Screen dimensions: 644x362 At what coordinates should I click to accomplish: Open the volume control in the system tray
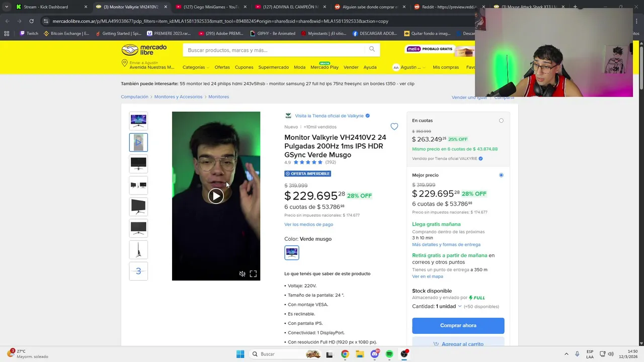point(612,354)
